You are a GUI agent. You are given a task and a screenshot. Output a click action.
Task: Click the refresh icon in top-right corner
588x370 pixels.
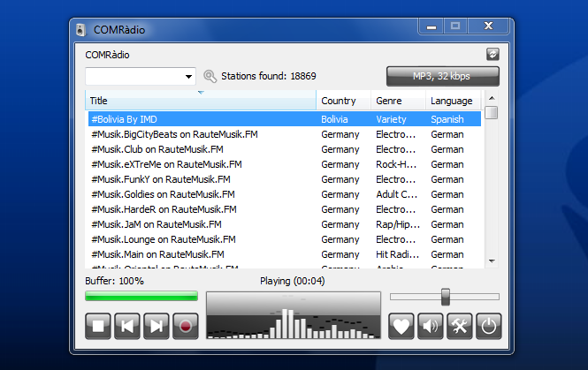pos(493,54)
